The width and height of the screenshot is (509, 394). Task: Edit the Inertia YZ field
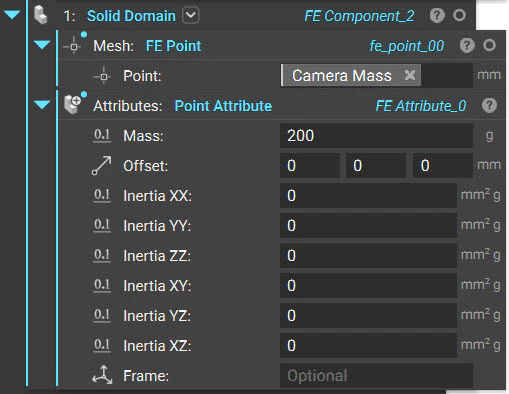click(368, 315)
